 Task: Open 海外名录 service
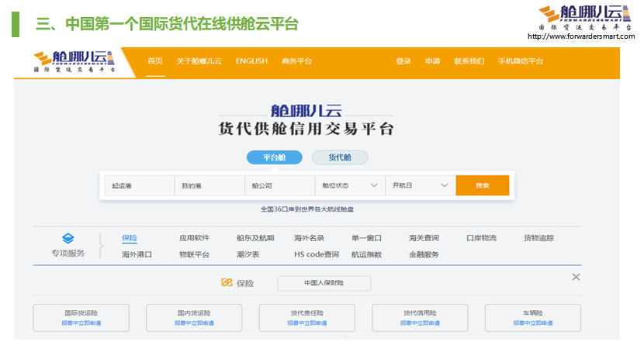pyautogui.click(x=310, y=238)
